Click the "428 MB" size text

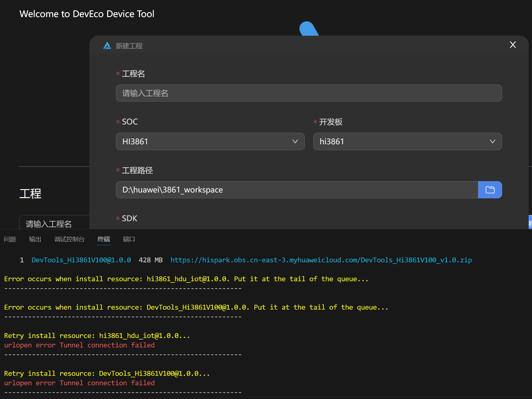(x=150, y=260)
